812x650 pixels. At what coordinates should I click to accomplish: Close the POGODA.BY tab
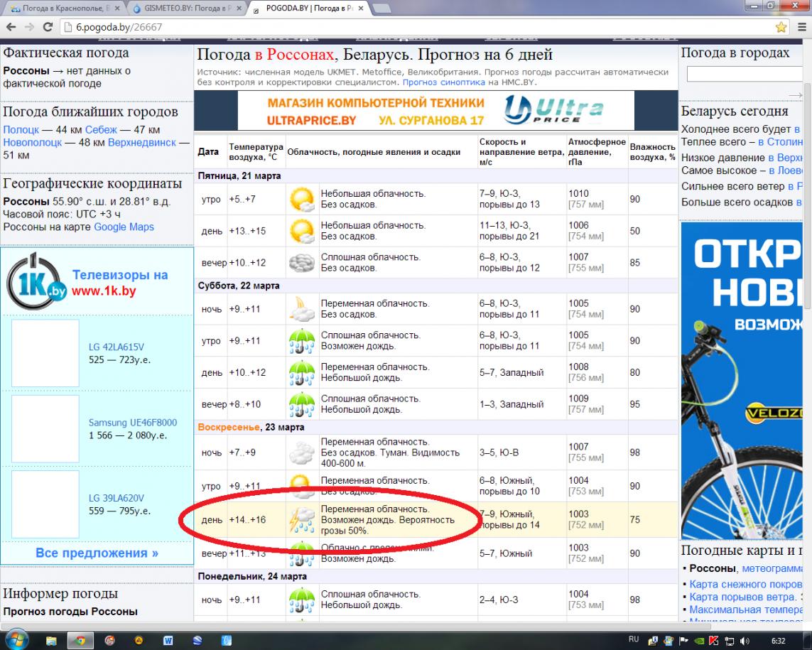[361, 9]
